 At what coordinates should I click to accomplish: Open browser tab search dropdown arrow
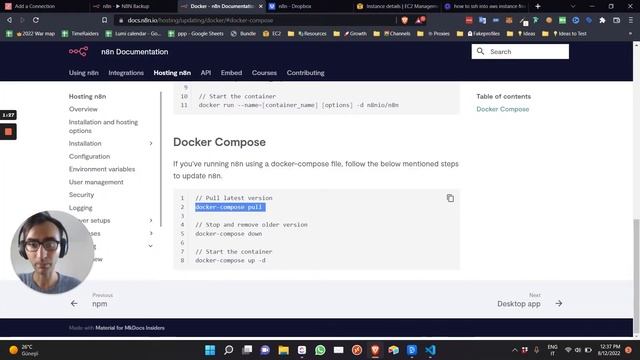pyautogui.click(x=573, y=6)
